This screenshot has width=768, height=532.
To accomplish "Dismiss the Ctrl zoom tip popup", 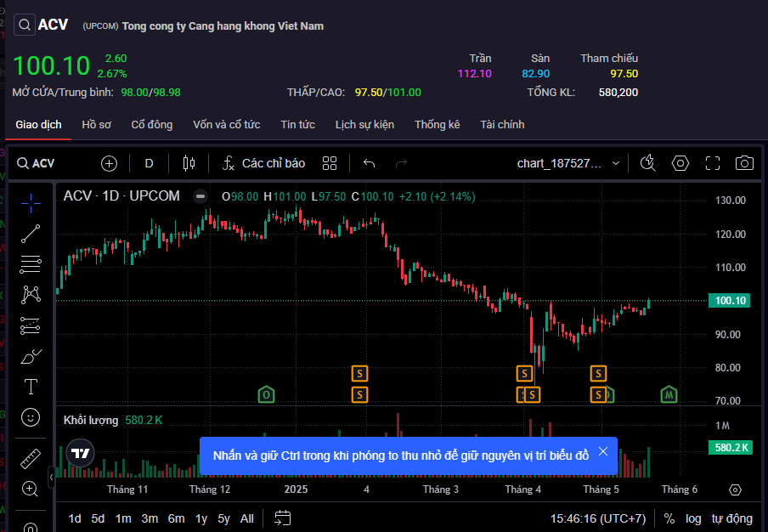I will (x=603, y=451).
